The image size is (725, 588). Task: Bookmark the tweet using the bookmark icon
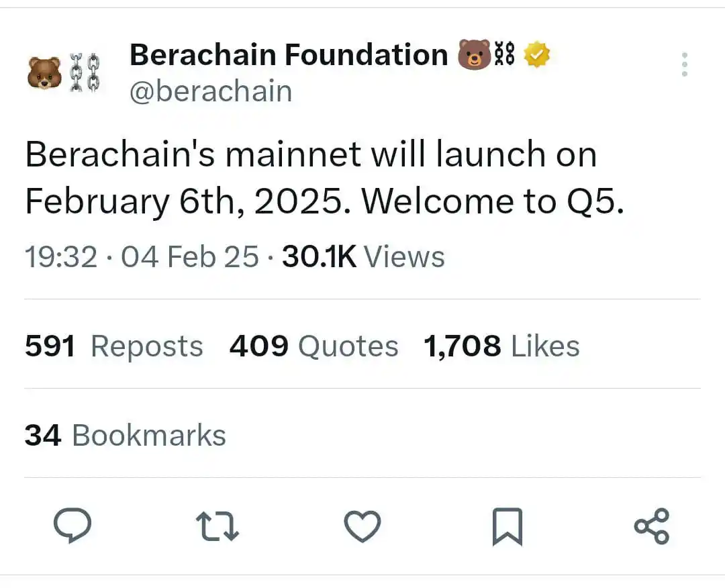(x=507, y=526)
